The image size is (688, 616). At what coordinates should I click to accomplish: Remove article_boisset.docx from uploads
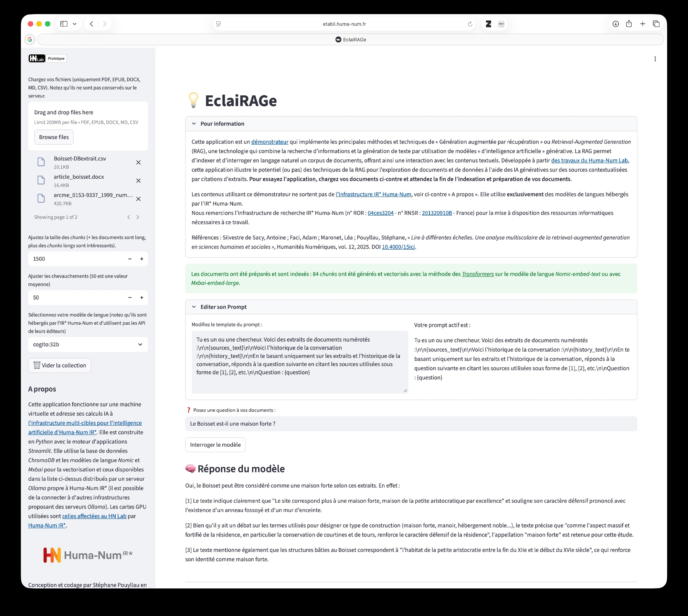pos(138,181)
